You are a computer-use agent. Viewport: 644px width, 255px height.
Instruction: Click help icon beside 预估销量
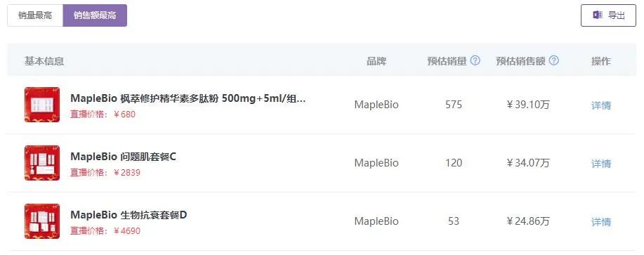point(475,61)
